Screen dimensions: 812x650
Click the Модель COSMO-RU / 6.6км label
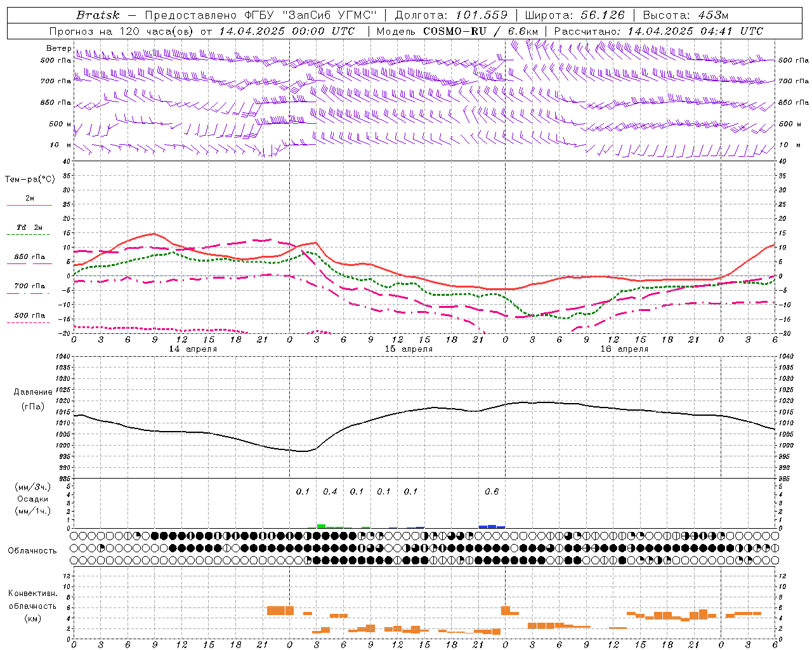(x=457, y=31)
